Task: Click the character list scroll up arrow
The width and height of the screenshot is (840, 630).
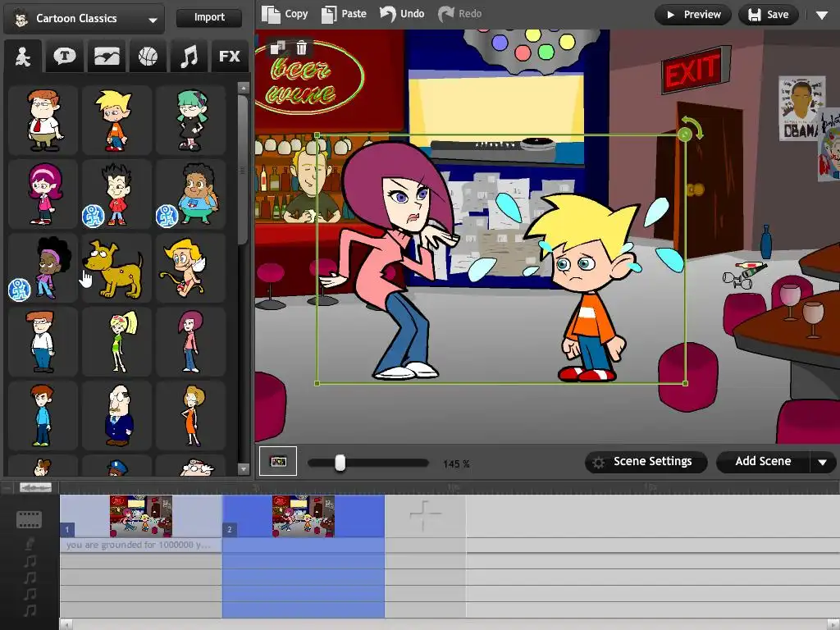Action: tap(243, 88)
